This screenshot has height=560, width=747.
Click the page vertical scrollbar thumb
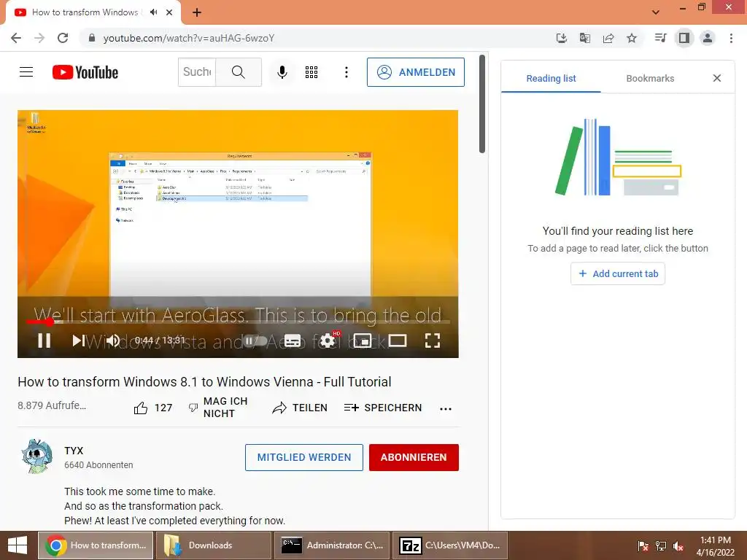[x=482, y=104]
